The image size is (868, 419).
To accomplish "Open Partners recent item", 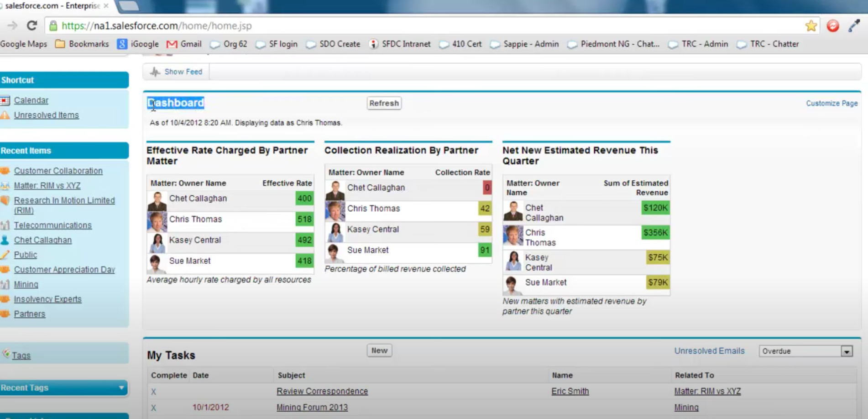I will pos(30,314).
